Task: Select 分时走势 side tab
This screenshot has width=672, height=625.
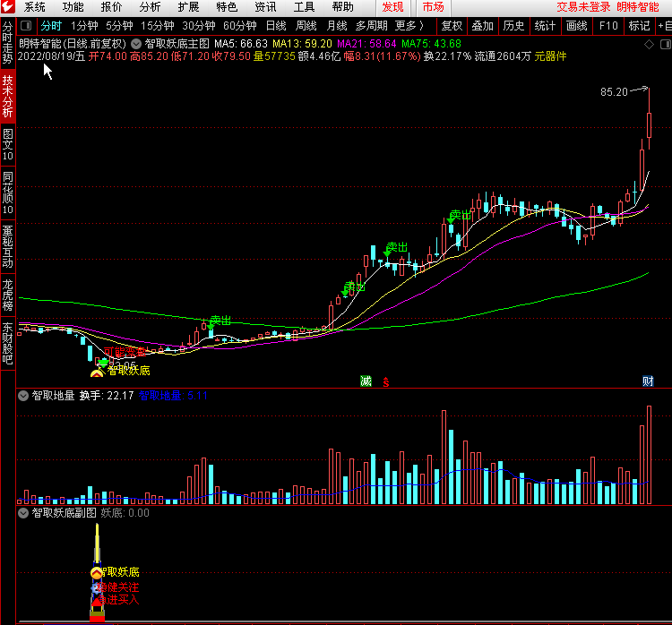Action: click(x=8, y=43)
